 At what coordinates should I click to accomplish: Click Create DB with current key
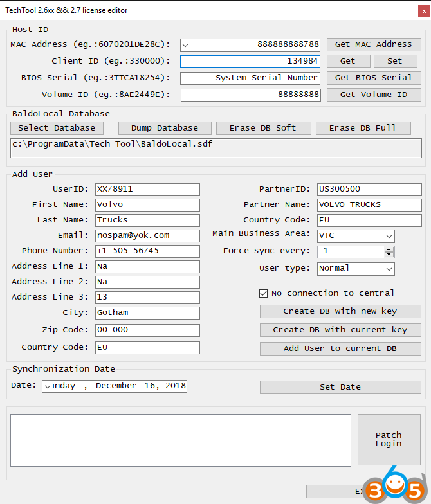coord(340,330)
